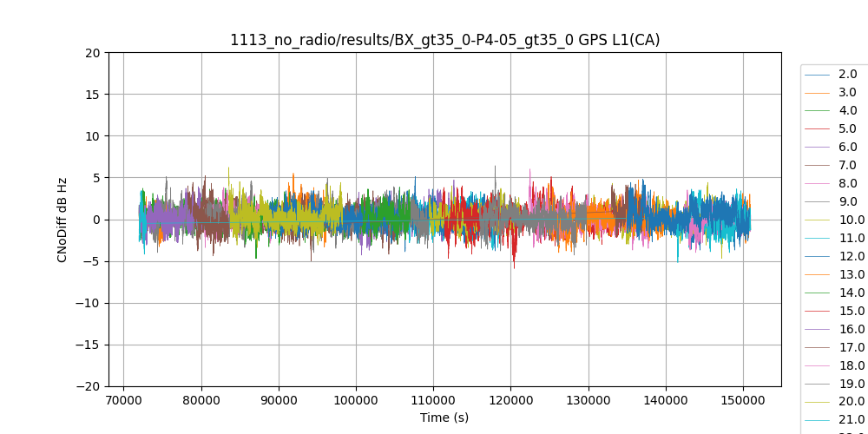
Task: Select legend entry 13.0
Action: (x=851, y=275)
